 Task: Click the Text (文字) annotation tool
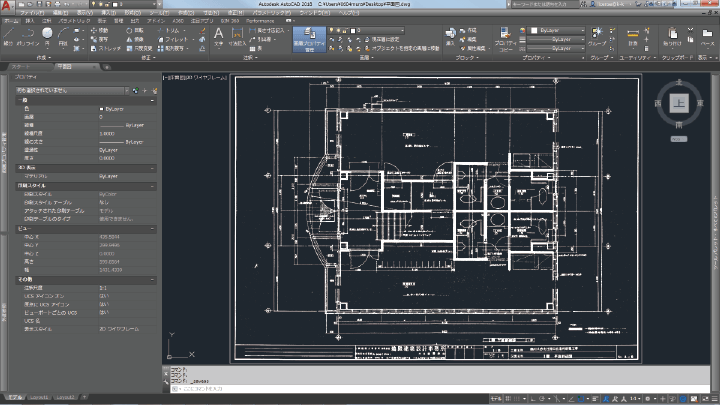click(219, 34)
